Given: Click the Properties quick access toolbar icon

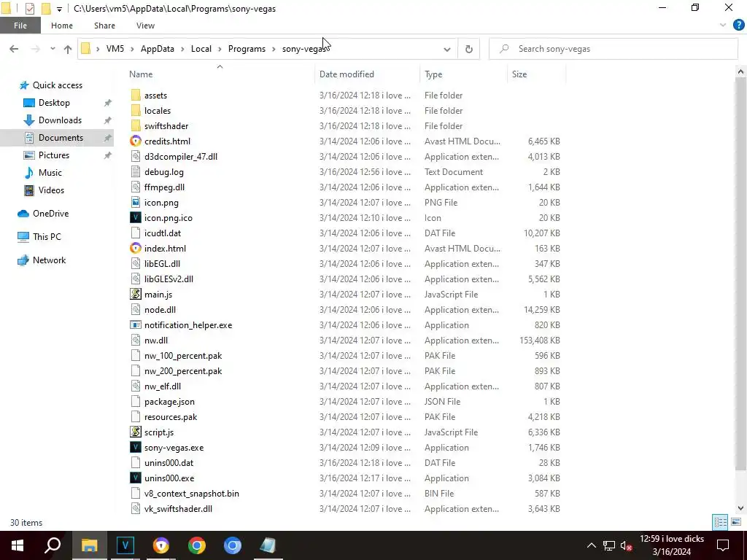Looking at the screenshot, I should (29, 9).
